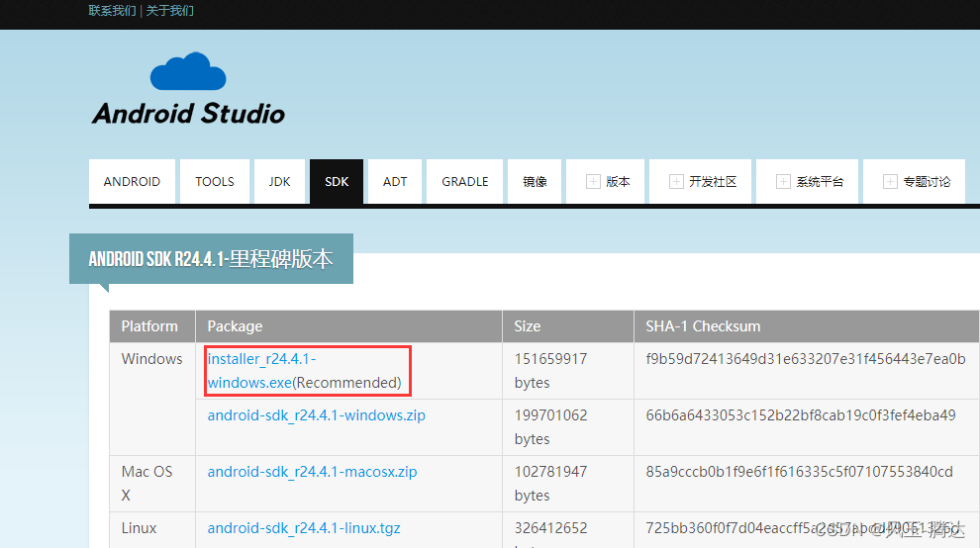Viewport: 980px width, 548px height.
Task: Open the 专题讨论 tab label
Action: [x=927, y=181]
